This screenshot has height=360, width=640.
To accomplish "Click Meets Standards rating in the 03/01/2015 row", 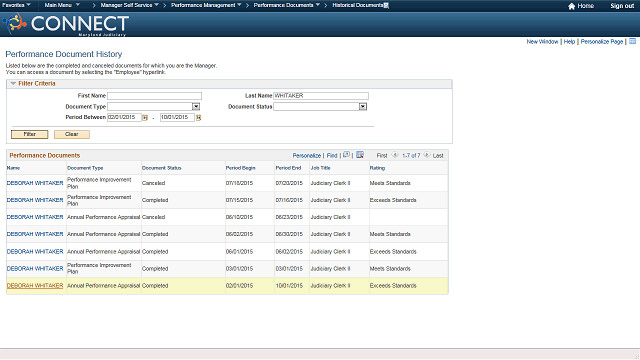I will point(390,269).
